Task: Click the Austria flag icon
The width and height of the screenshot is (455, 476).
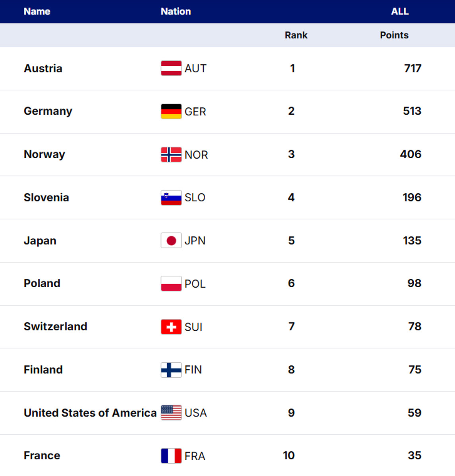Action: [x=171, y=68]
